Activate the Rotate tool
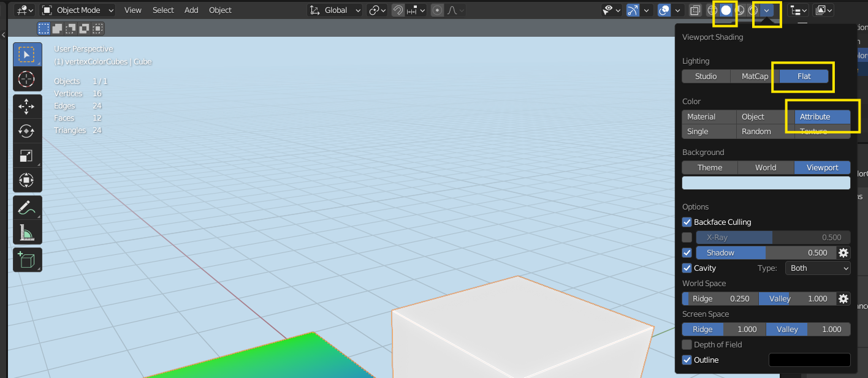The image size is (868, 378). pyautogui.click(x=27, y=130)
